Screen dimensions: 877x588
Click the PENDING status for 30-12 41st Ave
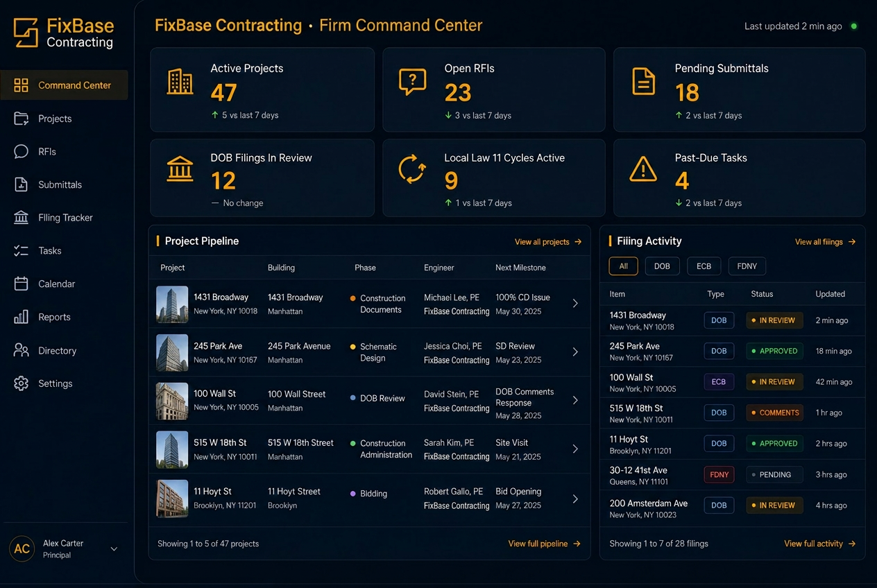[774, 475]
